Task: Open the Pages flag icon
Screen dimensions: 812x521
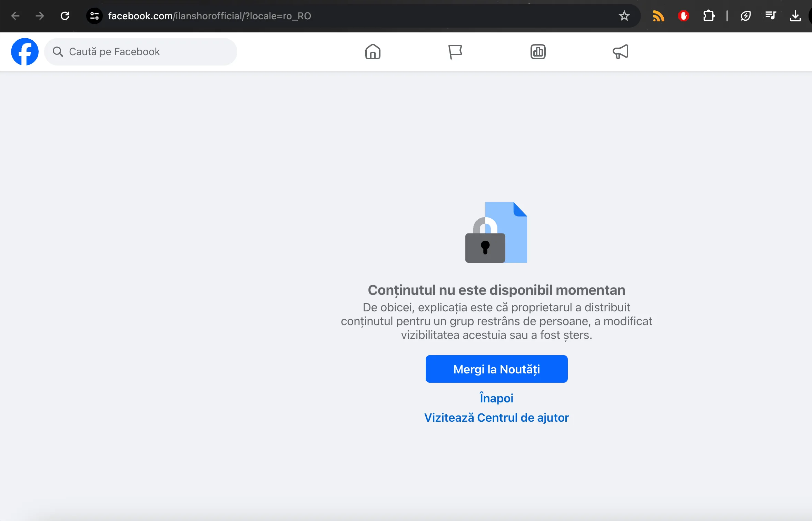Action: pos(455,52)
